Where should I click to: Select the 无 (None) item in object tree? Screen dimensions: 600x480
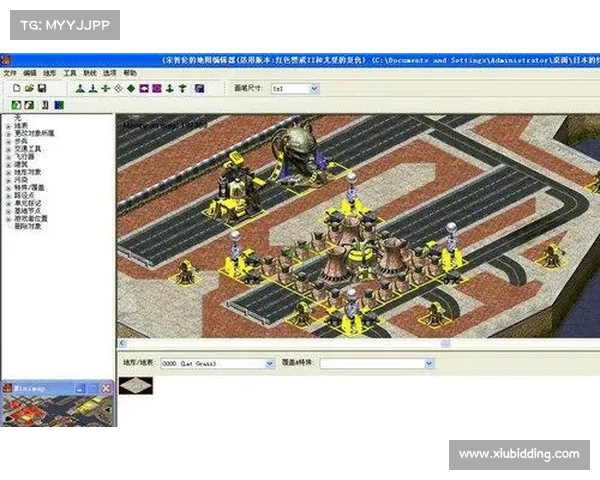(x=17, y=118)
